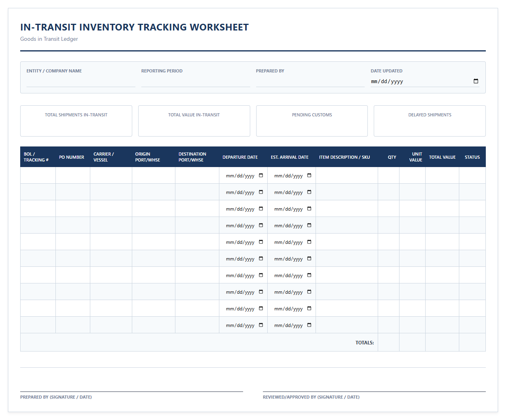Click the Reviewed/Approved By signature label

point(311,397)
